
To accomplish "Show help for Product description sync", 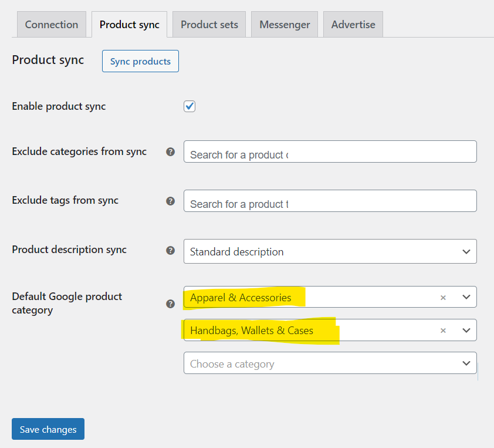I will click(x=171, y=251).
